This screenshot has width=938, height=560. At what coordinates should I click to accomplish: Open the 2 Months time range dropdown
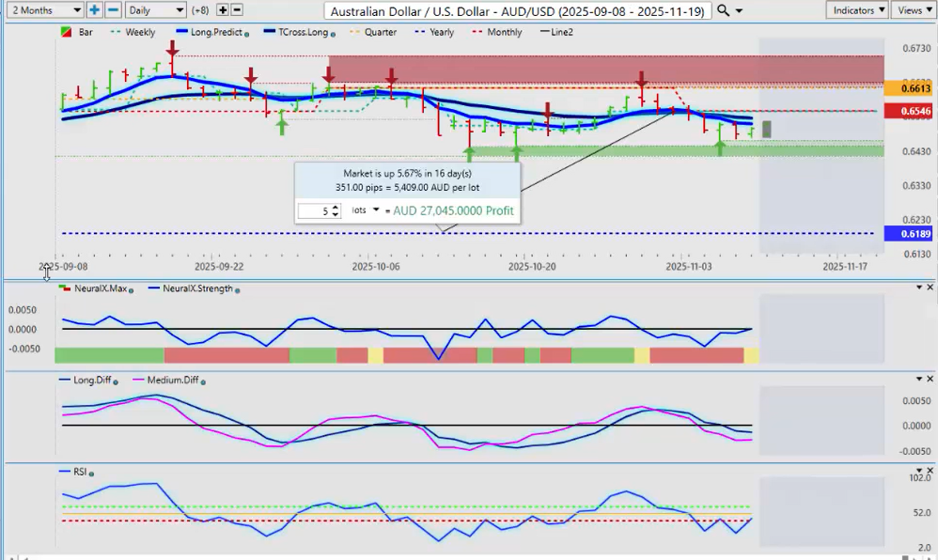click(43, 10)
